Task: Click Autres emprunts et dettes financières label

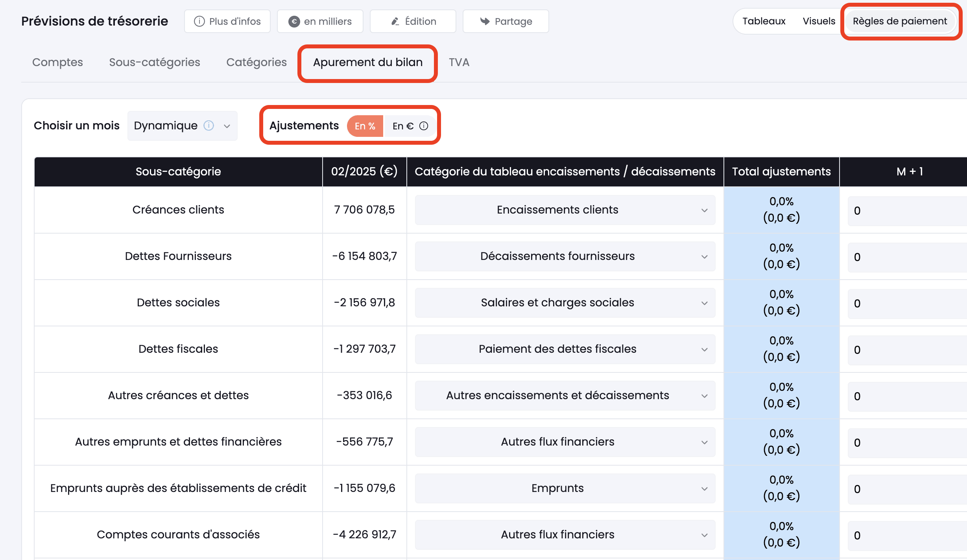Action: [x=178, y=442]
